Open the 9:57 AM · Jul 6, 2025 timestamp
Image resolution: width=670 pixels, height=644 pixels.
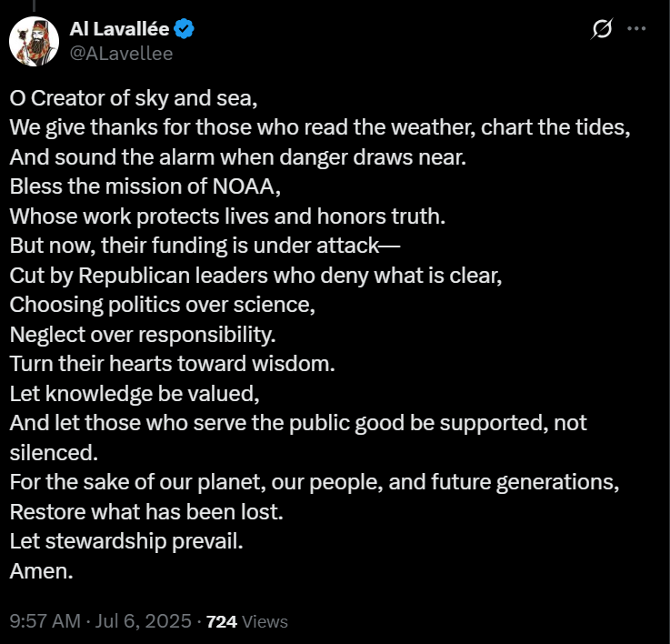[100, 621]
